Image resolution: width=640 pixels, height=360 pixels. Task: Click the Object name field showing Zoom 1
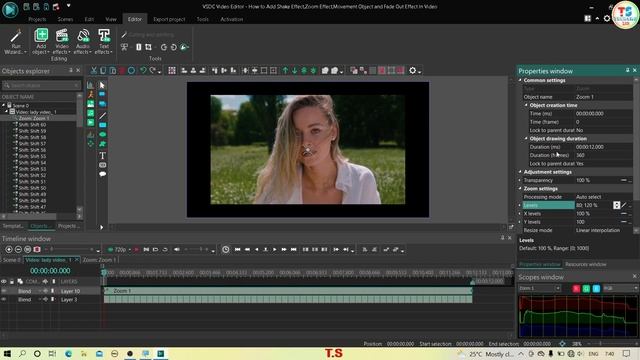click(x=603, y=97)
